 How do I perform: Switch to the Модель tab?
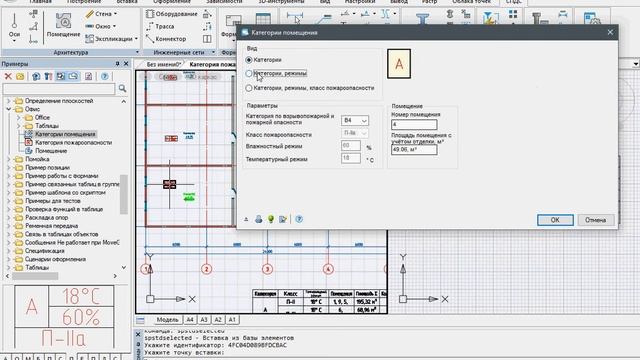[167, 320]
